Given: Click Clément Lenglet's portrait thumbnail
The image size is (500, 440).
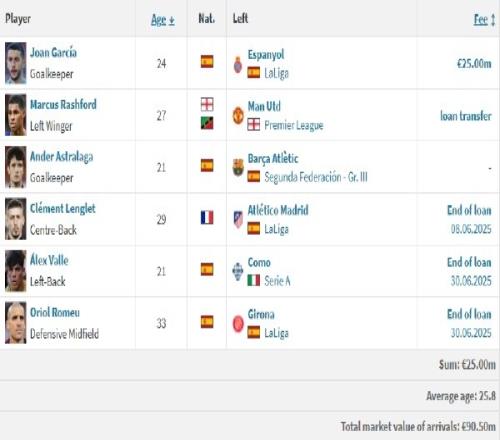Looking at the screenshot, I should point(15,219).
